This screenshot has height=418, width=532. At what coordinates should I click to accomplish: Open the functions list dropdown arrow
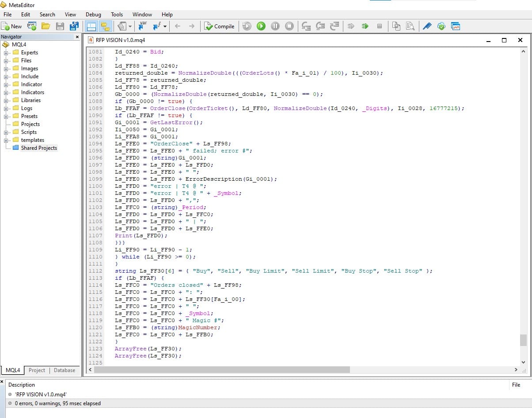[165, 27]
